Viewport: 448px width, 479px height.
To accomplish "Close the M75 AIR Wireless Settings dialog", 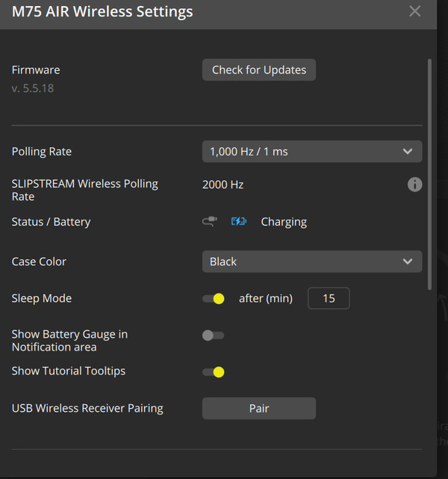I will (x=414, y=11).
